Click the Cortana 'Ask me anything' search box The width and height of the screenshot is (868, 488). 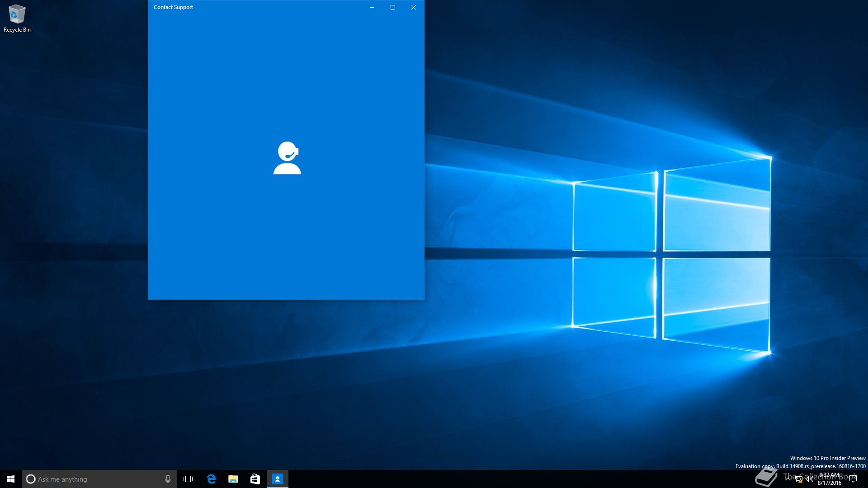click(x=99, y=479)
